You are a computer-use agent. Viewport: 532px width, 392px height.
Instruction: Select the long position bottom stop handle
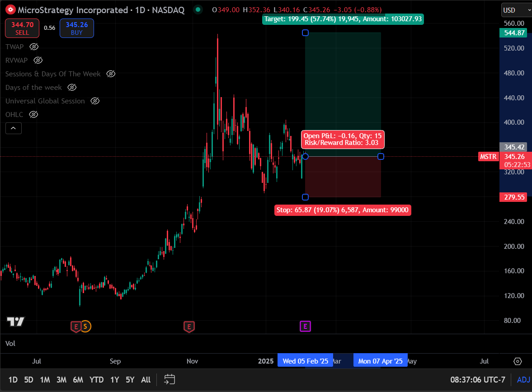pos(306,197)
